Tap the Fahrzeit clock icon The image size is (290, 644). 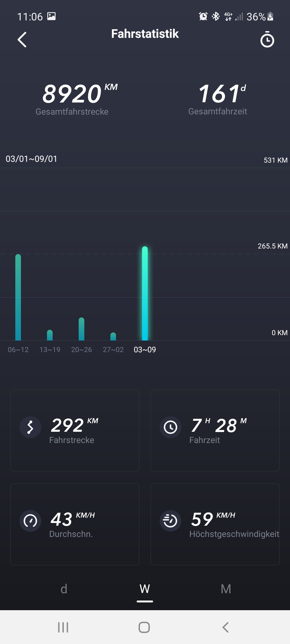click(171, 427)
